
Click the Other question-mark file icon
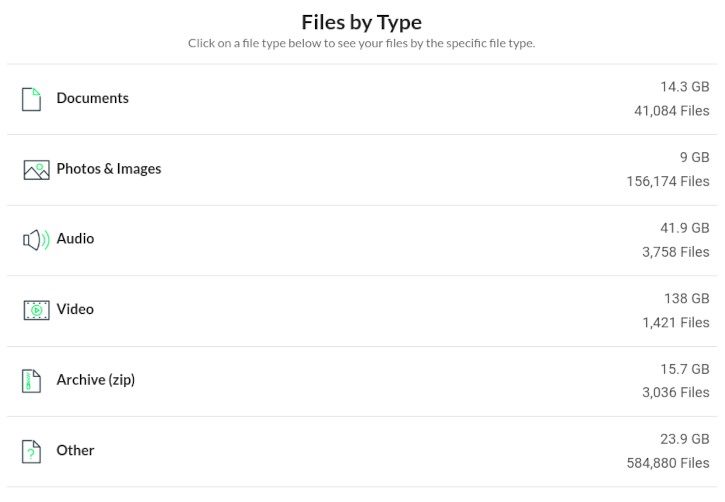point(31,452)
